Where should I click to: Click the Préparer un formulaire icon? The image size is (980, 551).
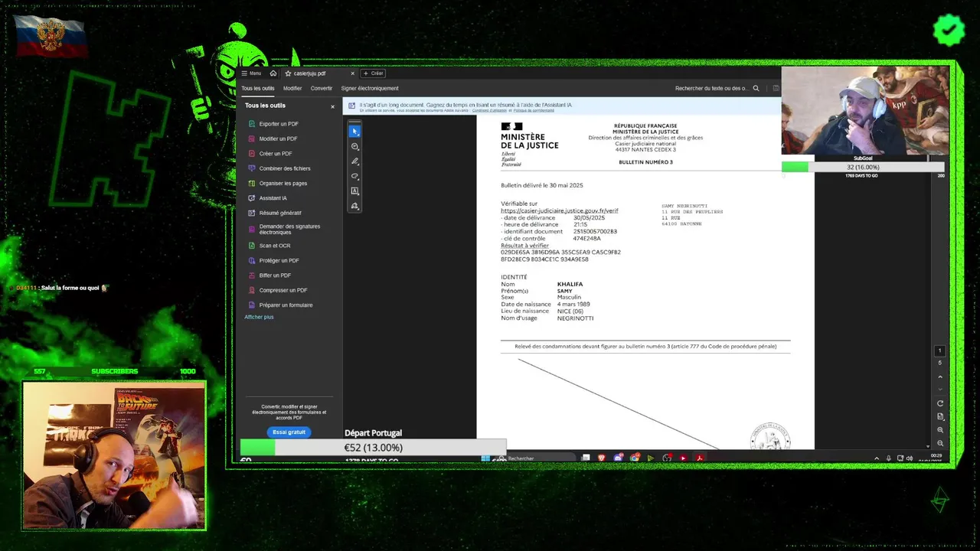point(252,305)
